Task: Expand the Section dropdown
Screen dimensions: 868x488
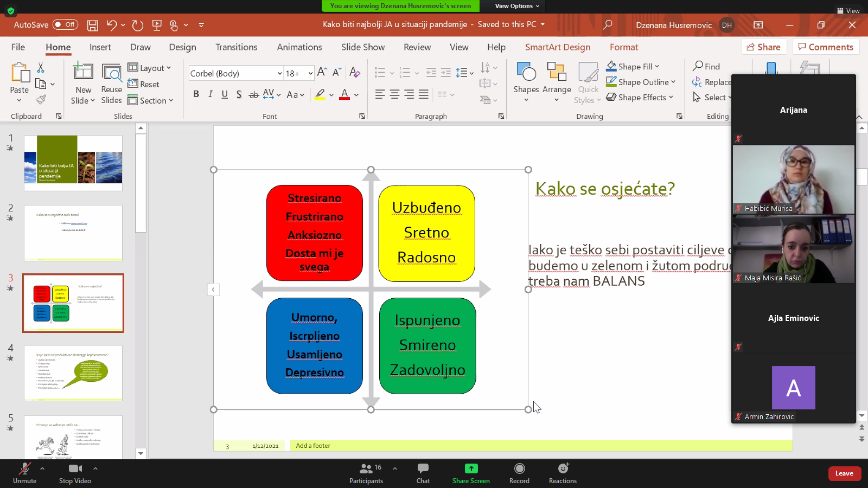Action: [150, 100]
